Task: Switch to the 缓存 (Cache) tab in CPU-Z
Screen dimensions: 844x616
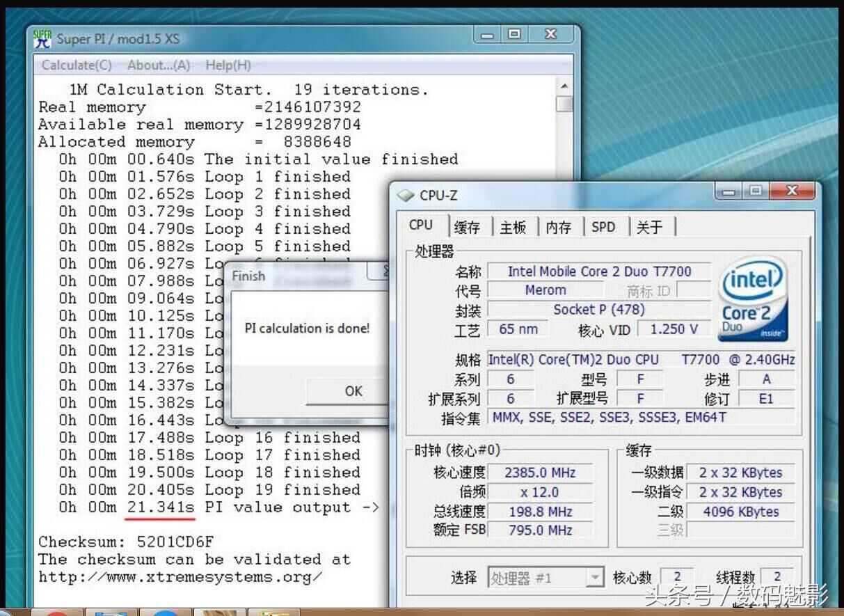Action: point(468,226)
